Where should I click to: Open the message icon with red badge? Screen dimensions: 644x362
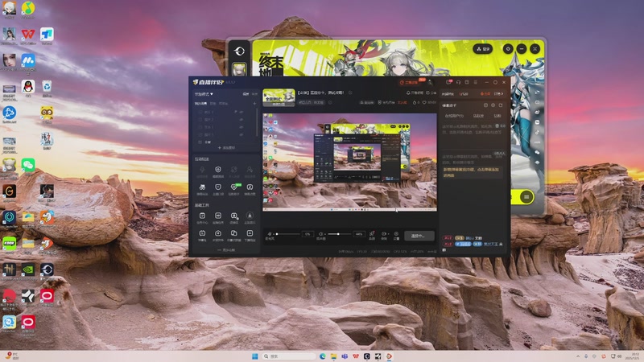pos(449,82)
